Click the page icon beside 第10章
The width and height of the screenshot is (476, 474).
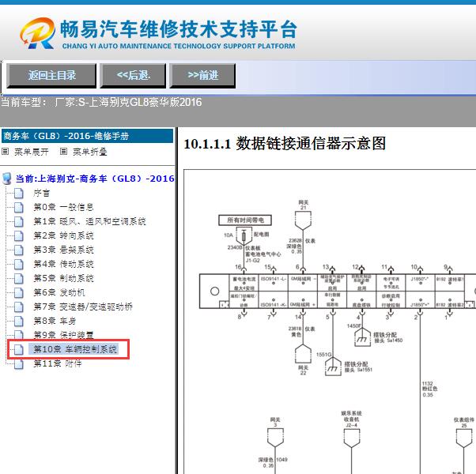click(x=19, y=349)
